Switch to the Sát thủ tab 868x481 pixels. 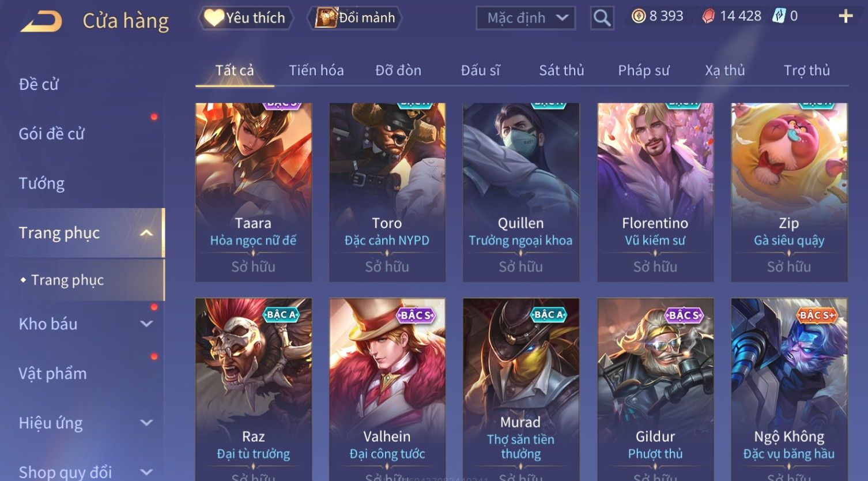(561, 70)
